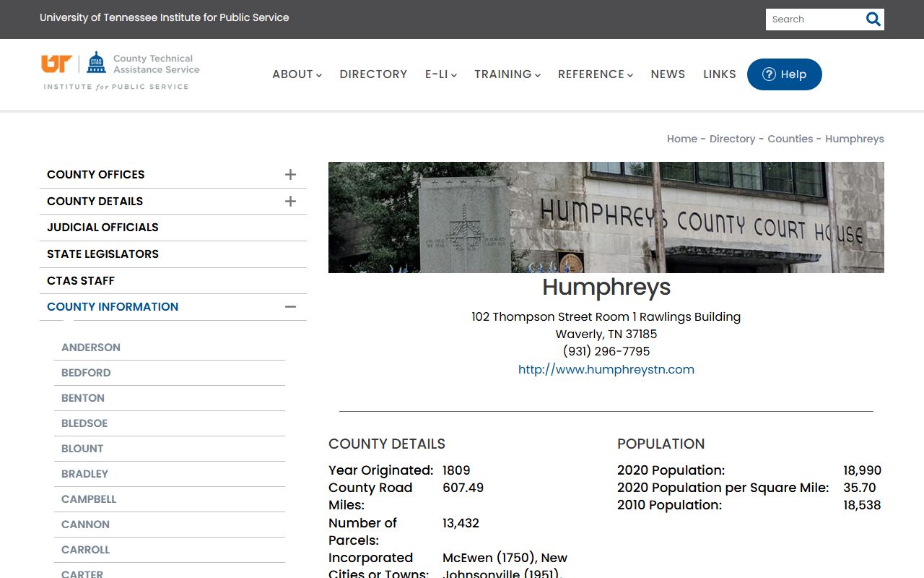Select COUNTY DETAILS in the sidebar
924x578 pixels.
point(95,202)
